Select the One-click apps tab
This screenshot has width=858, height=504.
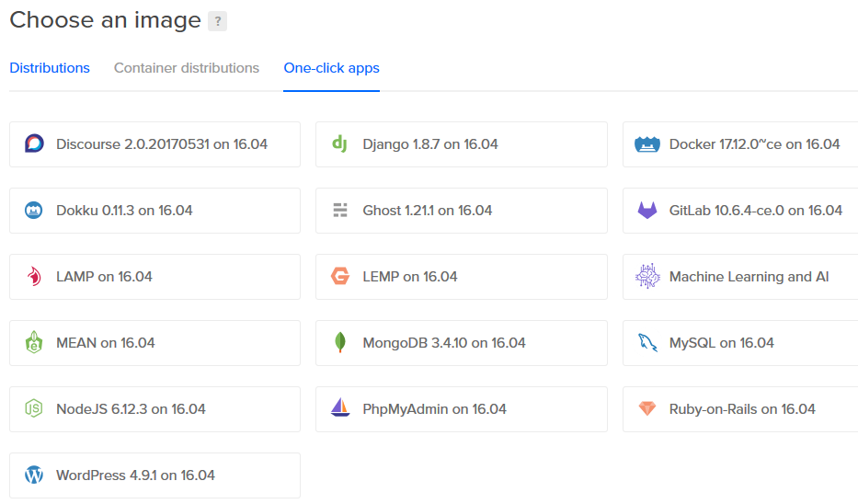[331, 68]
